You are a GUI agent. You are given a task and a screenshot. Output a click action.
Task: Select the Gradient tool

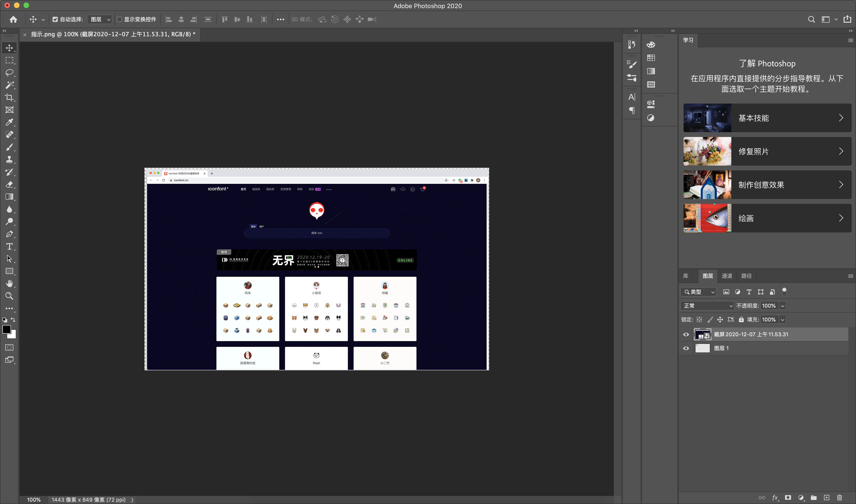[x=10, y=197]
